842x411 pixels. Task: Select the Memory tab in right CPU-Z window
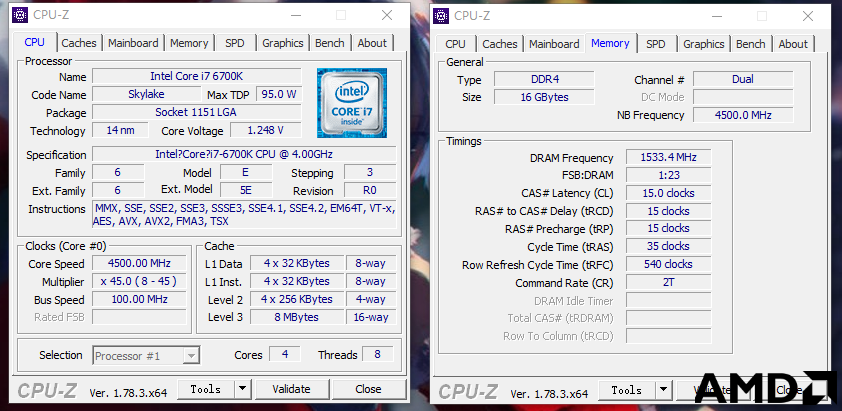tap(610, 43)
